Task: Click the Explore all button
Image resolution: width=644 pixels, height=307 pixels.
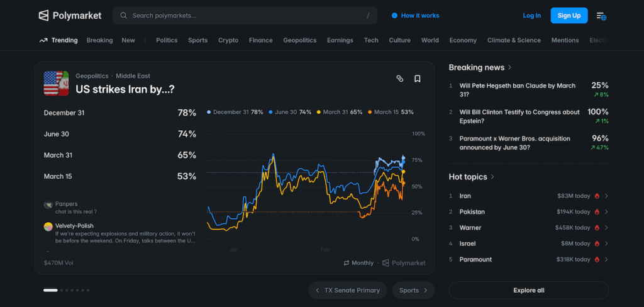Action: (x=528, y=290)
